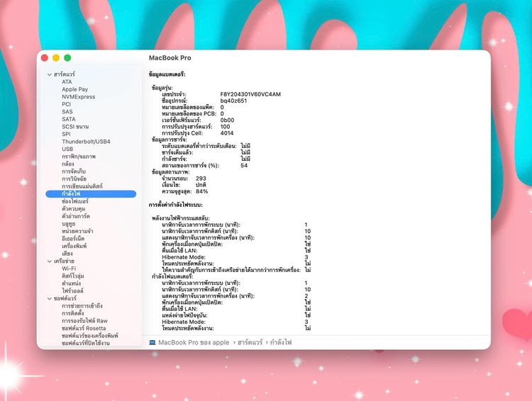Select ซอฟต์แวร์ที่ปิดใช้งาน in sidebar
532x401 pixels.
pyautogui.click(x=86, y=343)
